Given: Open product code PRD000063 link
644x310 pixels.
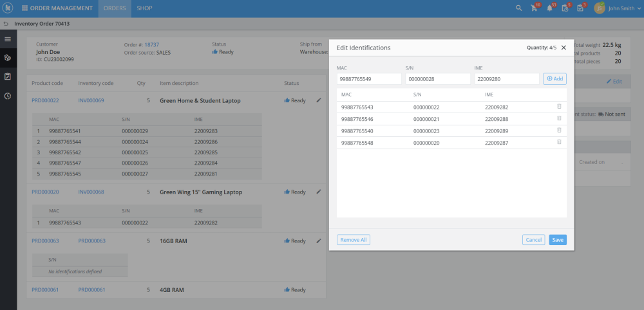Looking at the screenshot, I should pyautogui.click(x=45, y=241).
